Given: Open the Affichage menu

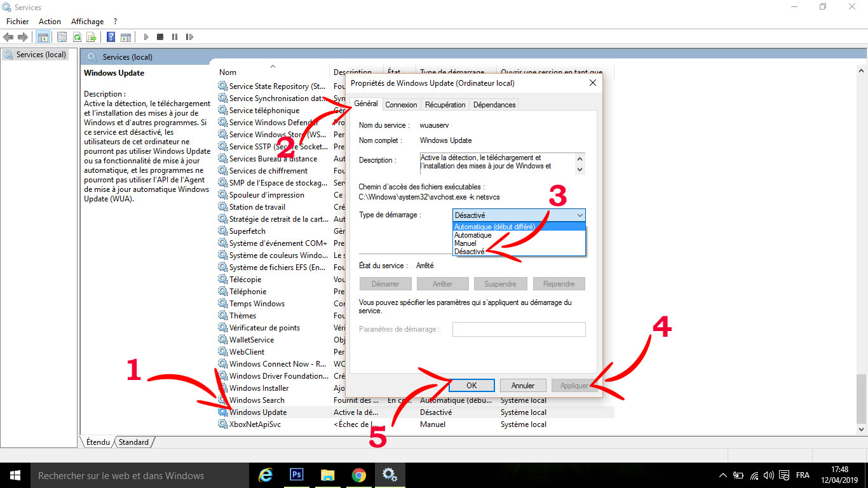Looking at the screenshot, I should pyautogui.click(x=88, y=21).
